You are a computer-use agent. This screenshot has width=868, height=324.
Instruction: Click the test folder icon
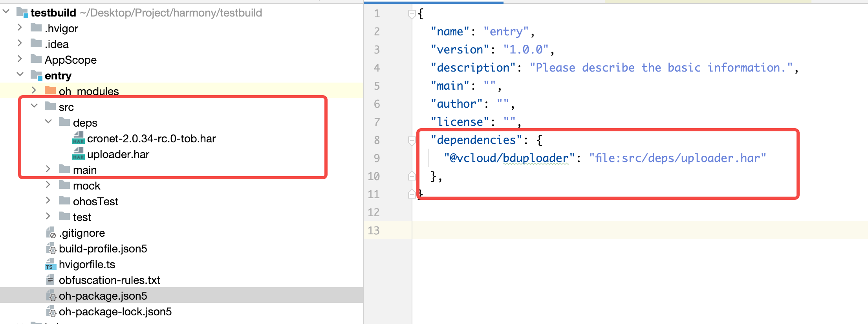click(x=64, y=216)
